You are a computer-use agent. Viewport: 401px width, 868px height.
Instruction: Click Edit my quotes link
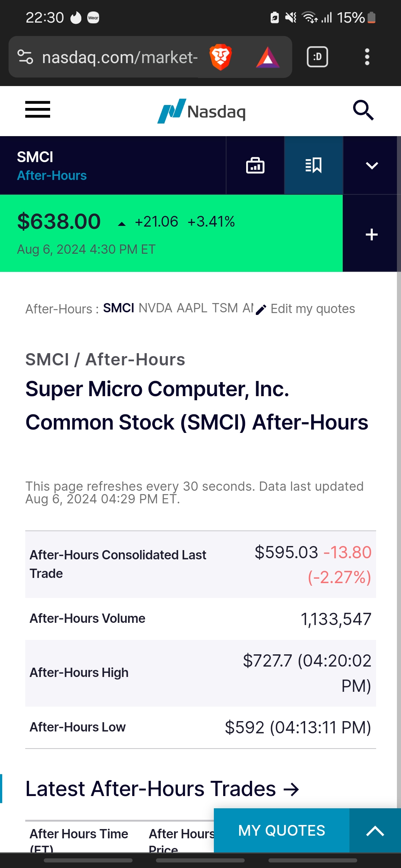(x=312, y=309)
